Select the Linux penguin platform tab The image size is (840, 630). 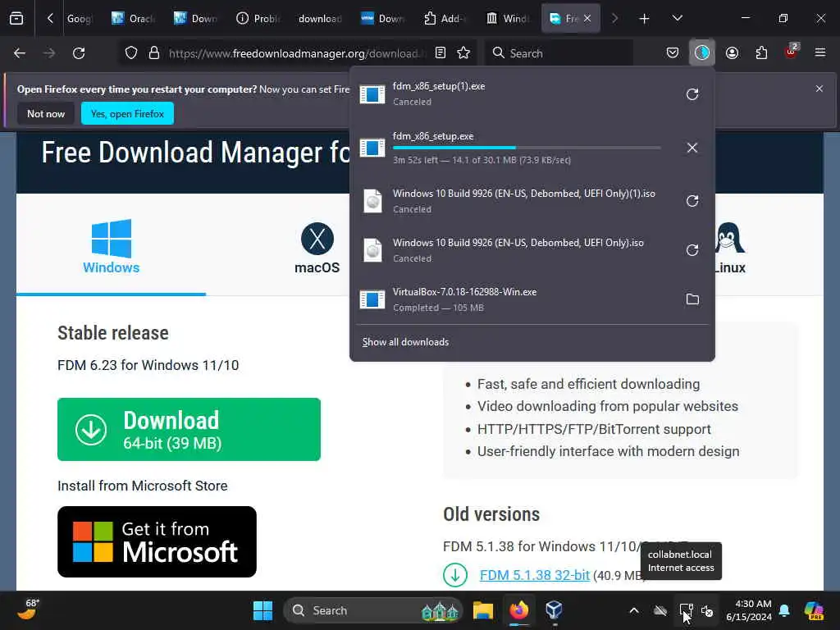click(729, 248)
